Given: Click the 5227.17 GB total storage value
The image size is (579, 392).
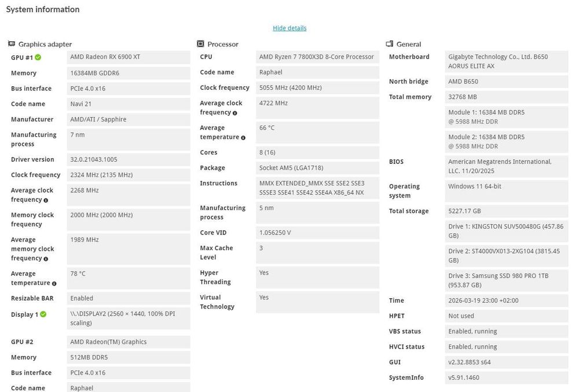Looking at the screenshot, I should tap(507, 211).
